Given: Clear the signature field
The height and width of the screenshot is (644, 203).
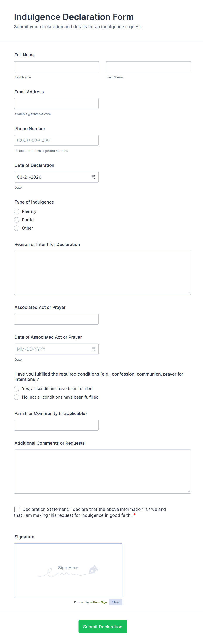Looking at the screenshot, I should 115,602.
